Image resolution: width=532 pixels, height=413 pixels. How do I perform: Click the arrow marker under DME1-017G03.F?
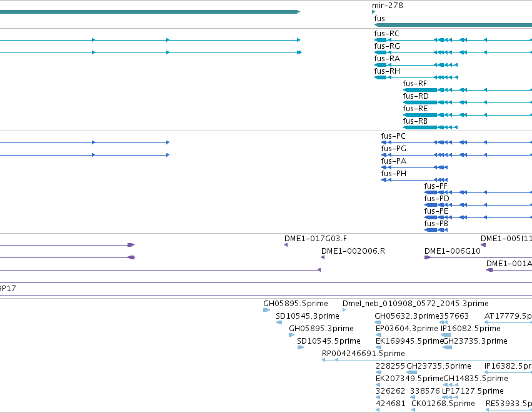pyautogui.click(x=286, y=245)
